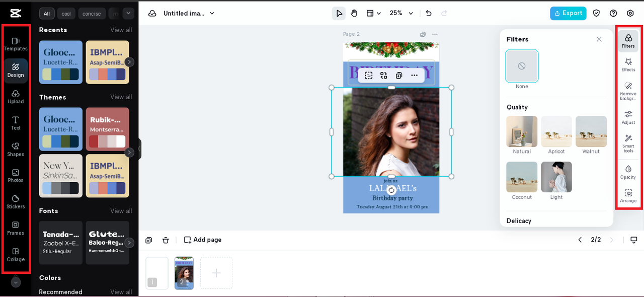View all Colors
Viewport: 644px width, 297px height.
[121, 292]
